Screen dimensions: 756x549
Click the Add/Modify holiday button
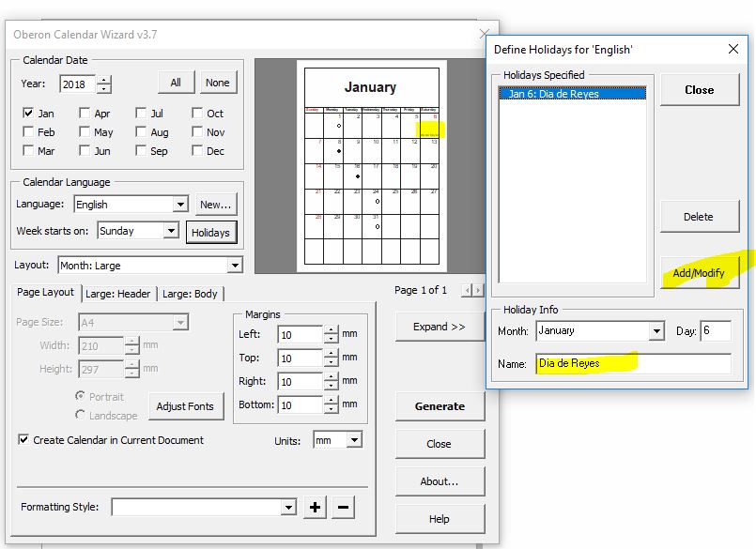click(x=699, y=273)
